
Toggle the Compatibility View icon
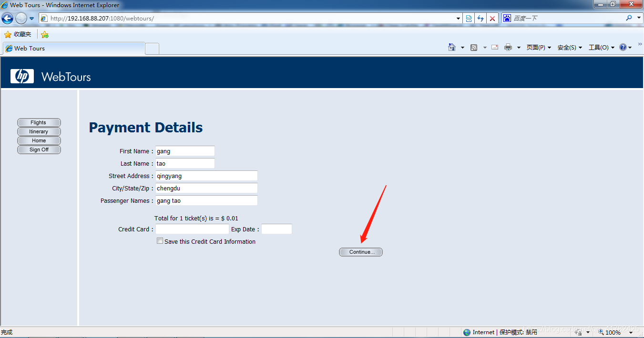point(469,19)
